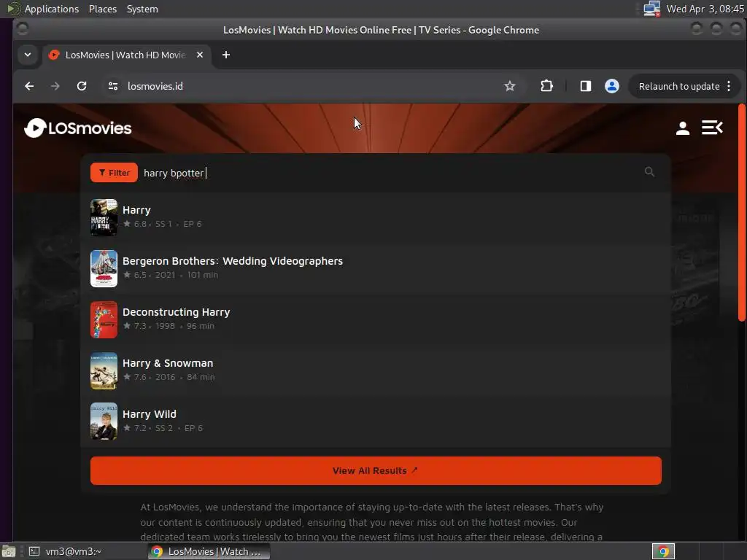Bookmark this page with the star icon

[x=510, y=86]
